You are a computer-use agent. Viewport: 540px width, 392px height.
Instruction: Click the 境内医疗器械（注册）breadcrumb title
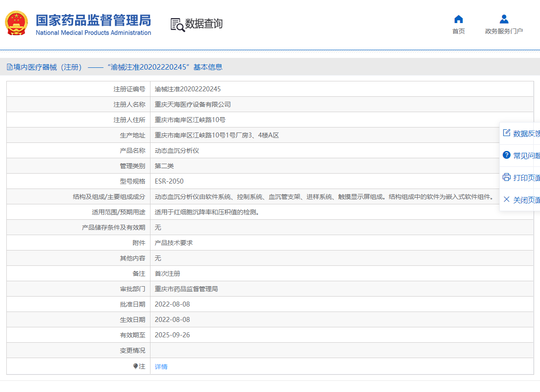pyautogui.click(x=47, y=67)
